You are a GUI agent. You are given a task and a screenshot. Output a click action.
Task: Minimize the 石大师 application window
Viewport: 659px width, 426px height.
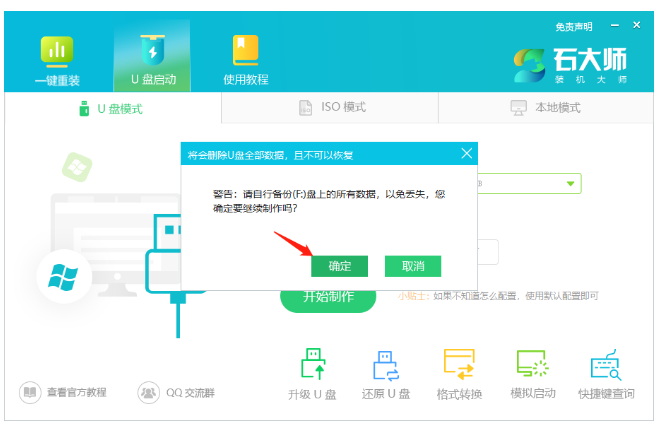pos(615,26)
